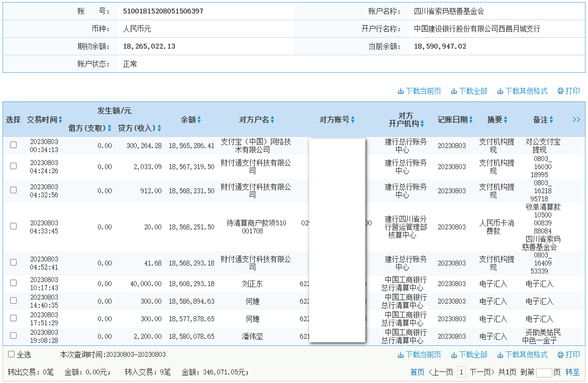Check the 04:32:56 transaction row

point(14,190)
